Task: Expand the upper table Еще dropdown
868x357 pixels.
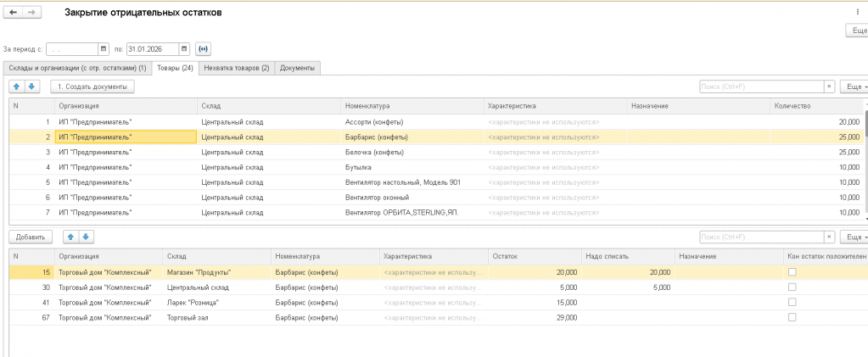Action: (853, 86)
